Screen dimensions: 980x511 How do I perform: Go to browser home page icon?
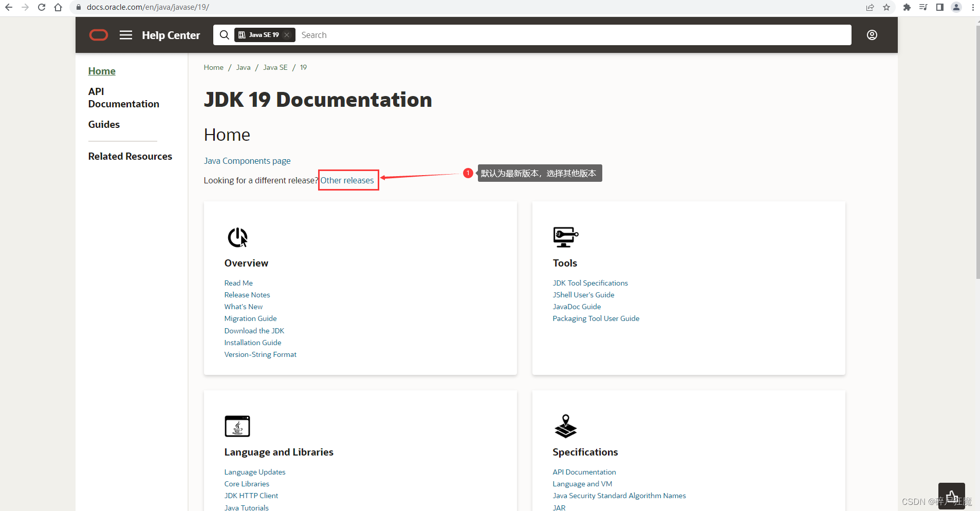point(58,7)
